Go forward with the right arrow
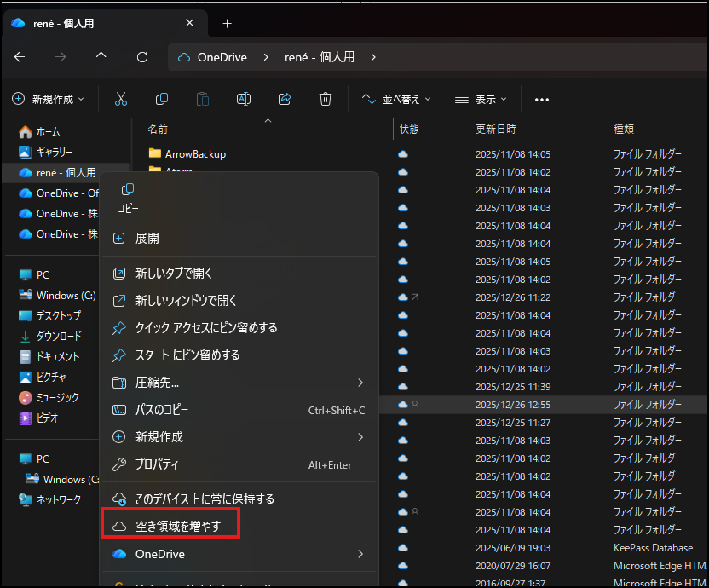Screen dimensions: 709x588 tap(61, 57)
